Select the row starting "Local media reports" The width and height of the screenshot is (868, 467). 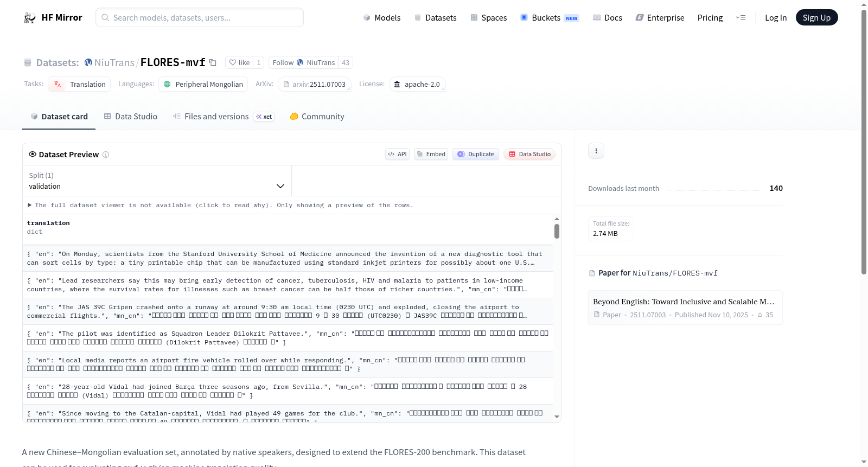pos(288,365)
